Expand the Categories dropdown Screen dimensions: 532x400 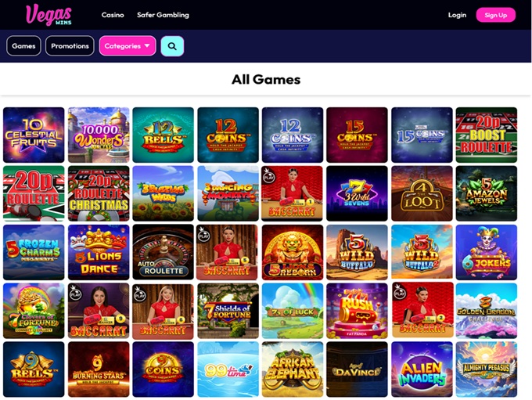(128, 46)
